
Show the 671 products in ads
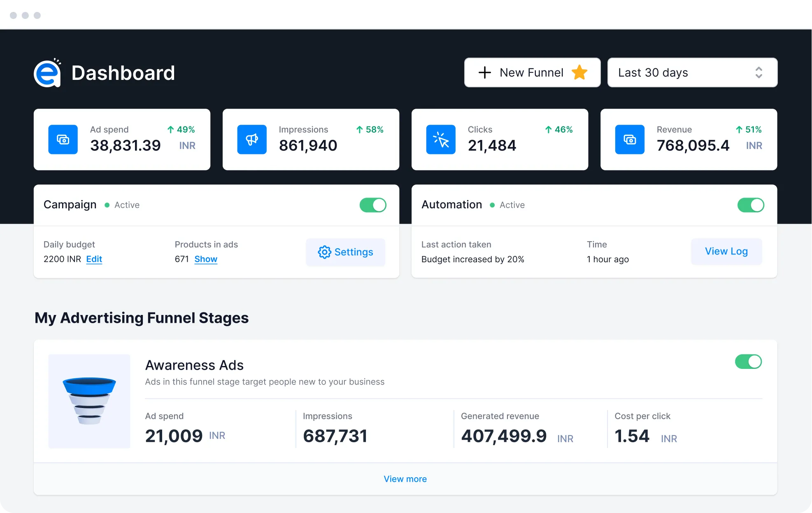point(206,259)
